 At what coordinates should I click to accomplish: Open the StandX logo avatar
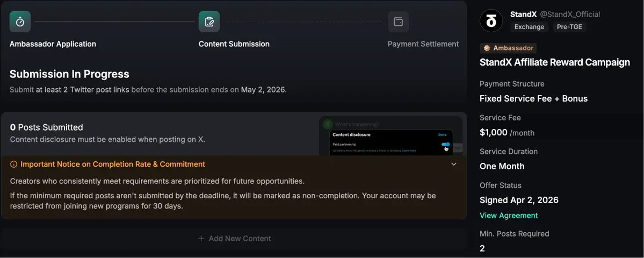tap(491, 21)
